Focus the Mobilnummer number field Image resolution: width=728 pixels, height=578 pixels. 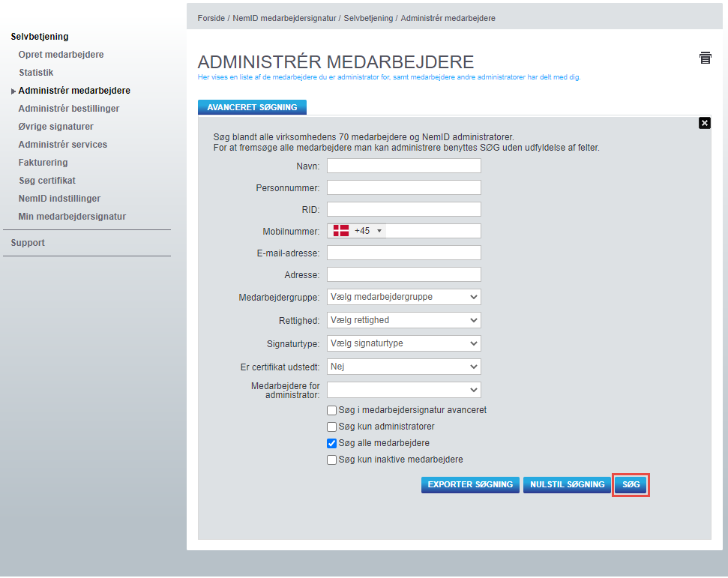tap(433, 231)
